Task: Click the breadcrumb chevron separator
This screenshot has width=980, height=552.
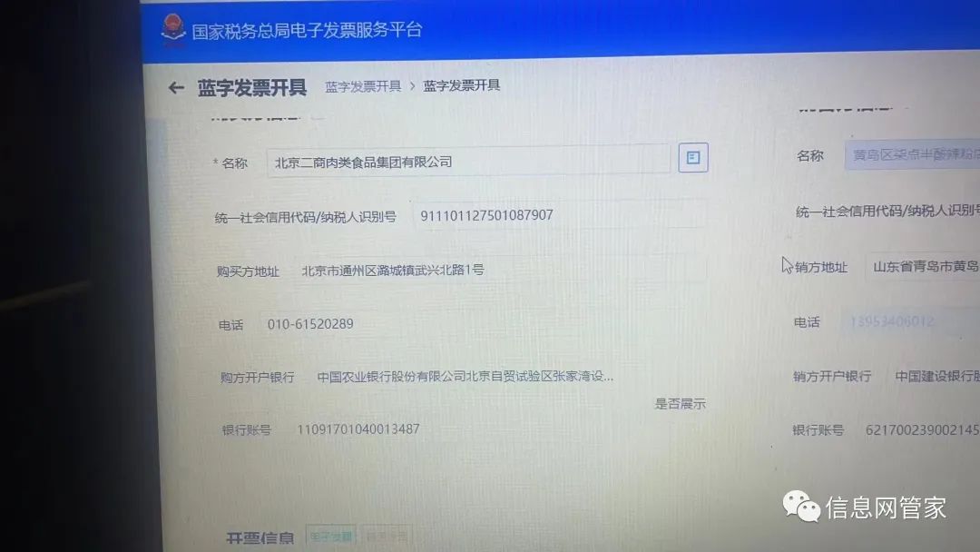Action: coord(413,85)
